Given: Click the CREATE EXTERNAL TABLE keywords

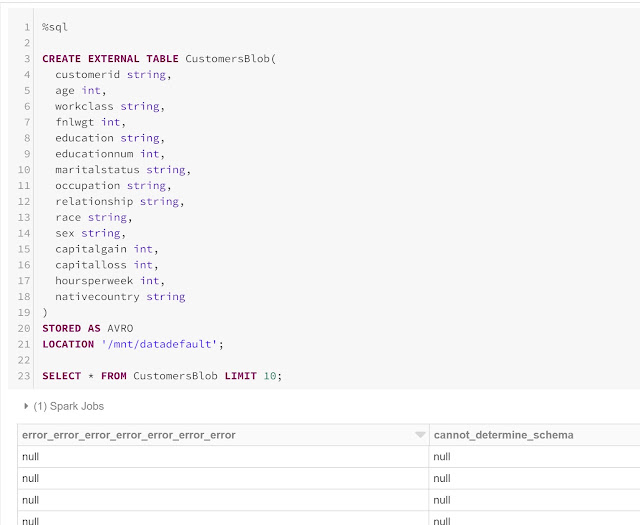Looking at the screenshot, I should tap(110, 59).
